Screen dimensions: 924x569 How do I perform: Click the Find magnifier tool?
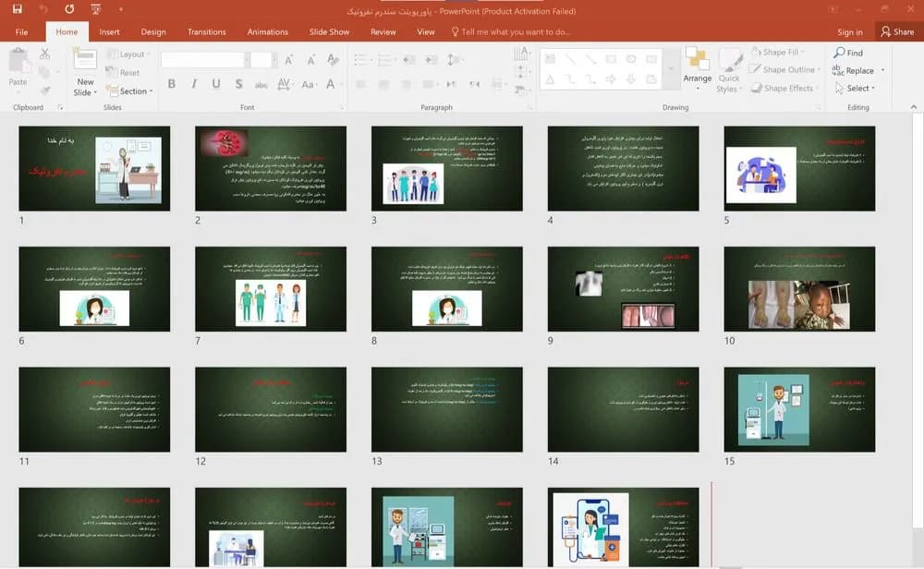pos(848,53)
